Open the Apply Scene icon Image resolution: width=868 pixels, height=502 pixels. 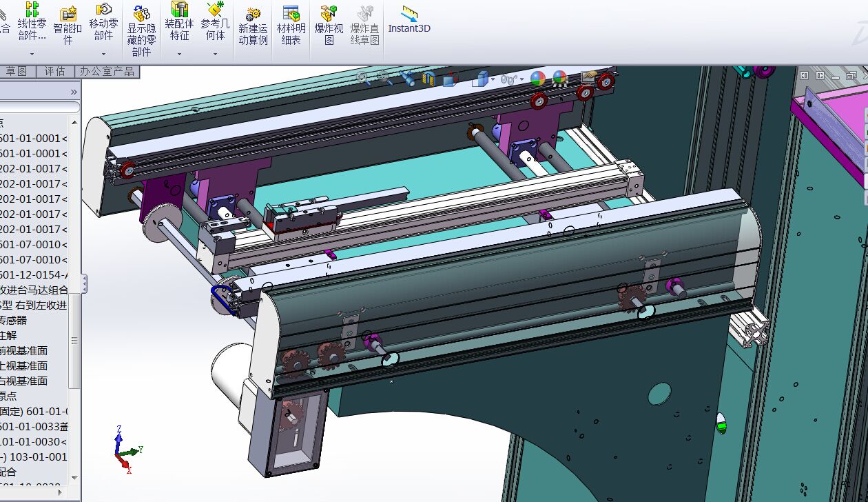click(x=559, y=78)
